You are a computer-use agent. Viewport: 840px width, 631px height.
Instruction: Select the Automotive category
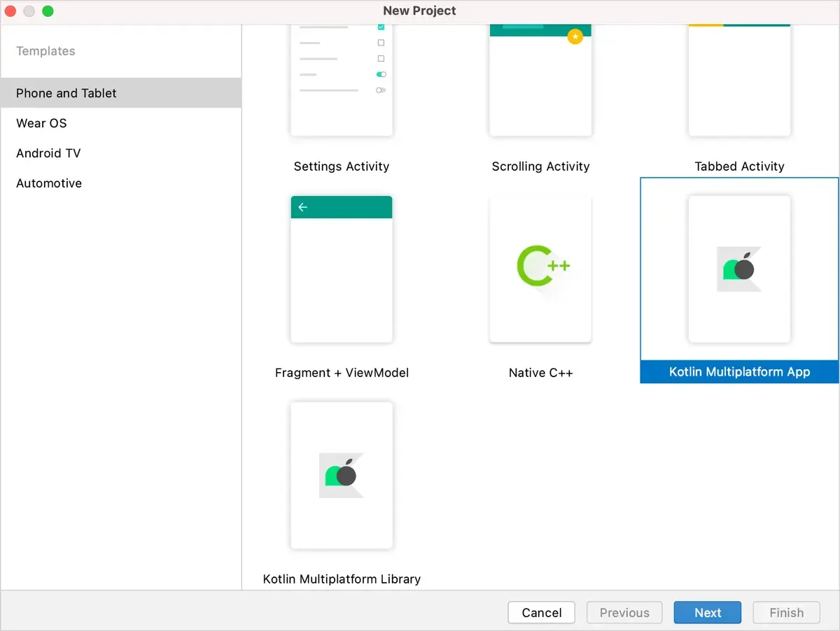49,183
